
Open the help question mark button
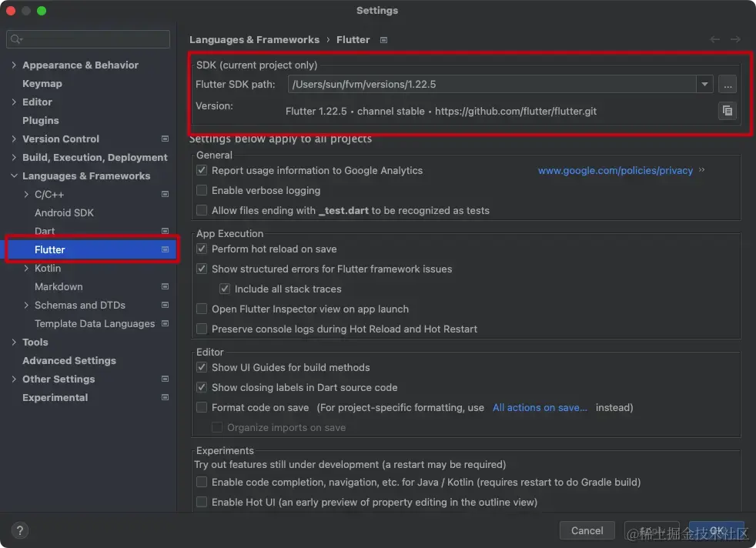point(20,530)
